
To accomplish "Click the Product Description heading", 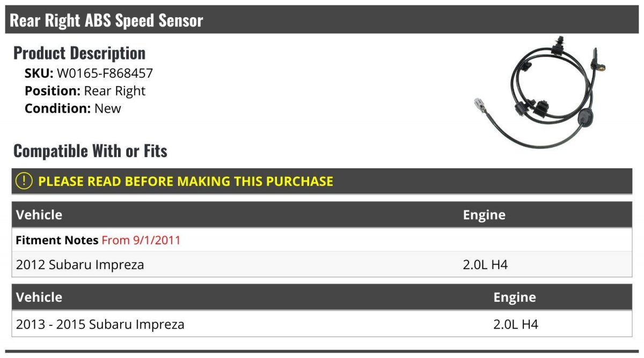I will [79, 53].
